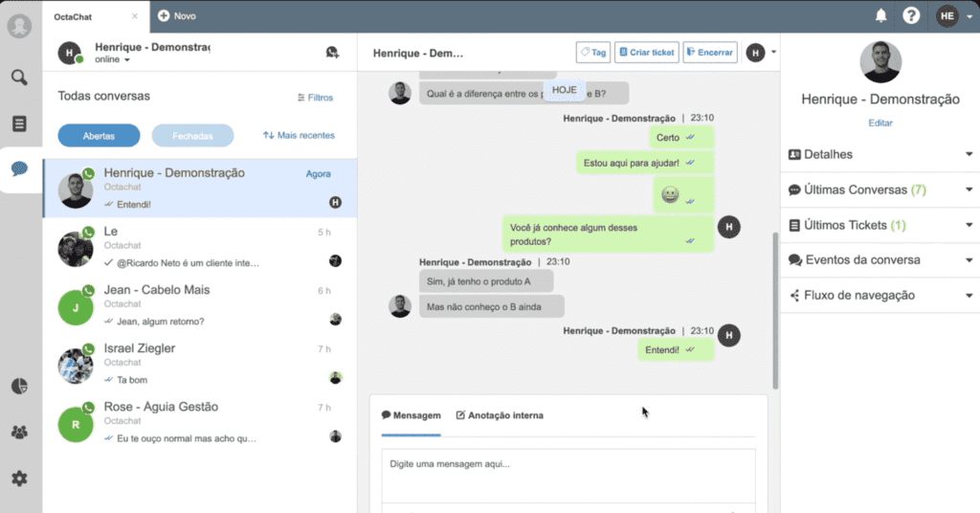Click the Henrique avatar in conversation list
980x513 pixels.
coord(76,190)
